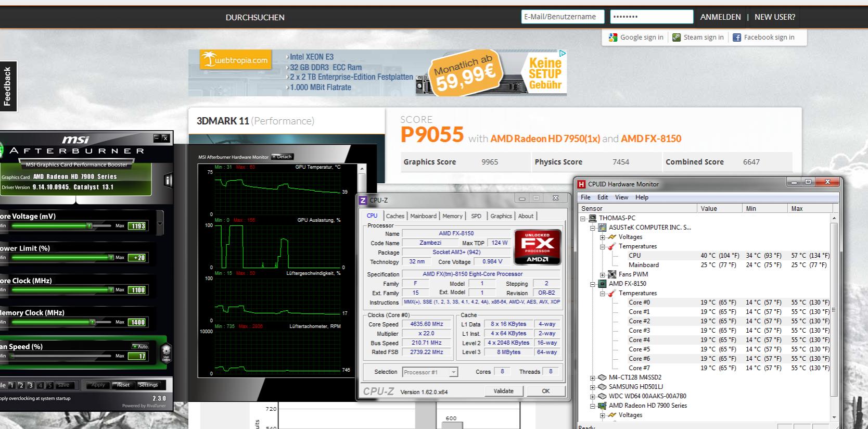868x429 pixels.
Task: Click the Afterburner Reset button
Action: click(123, 385)
